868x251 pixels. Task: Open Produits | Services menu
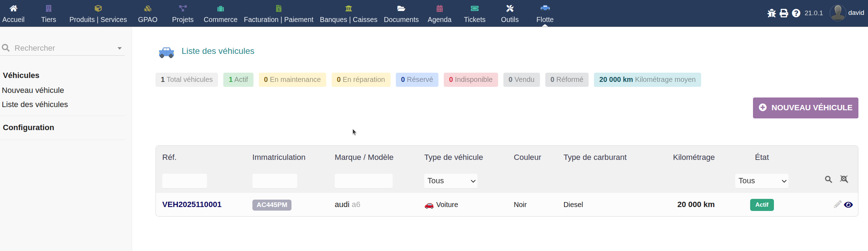point(98,13)
